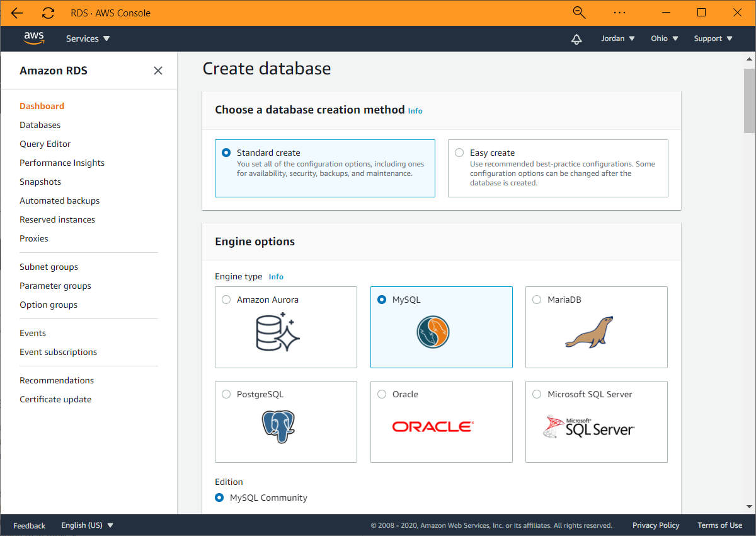Click the vertical scrollbar thumb
The height and width of the screenshot is (536, 756).
point(749,100)
